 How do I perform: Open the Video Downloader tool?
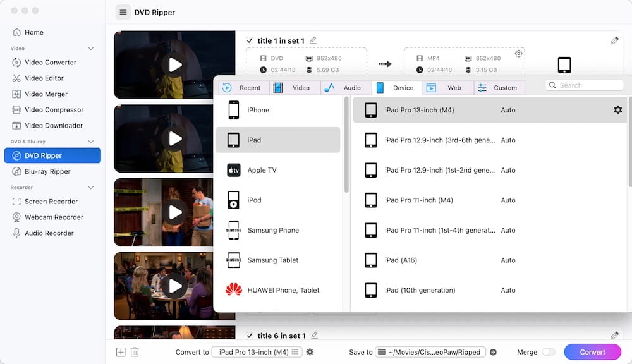(52, 125)
